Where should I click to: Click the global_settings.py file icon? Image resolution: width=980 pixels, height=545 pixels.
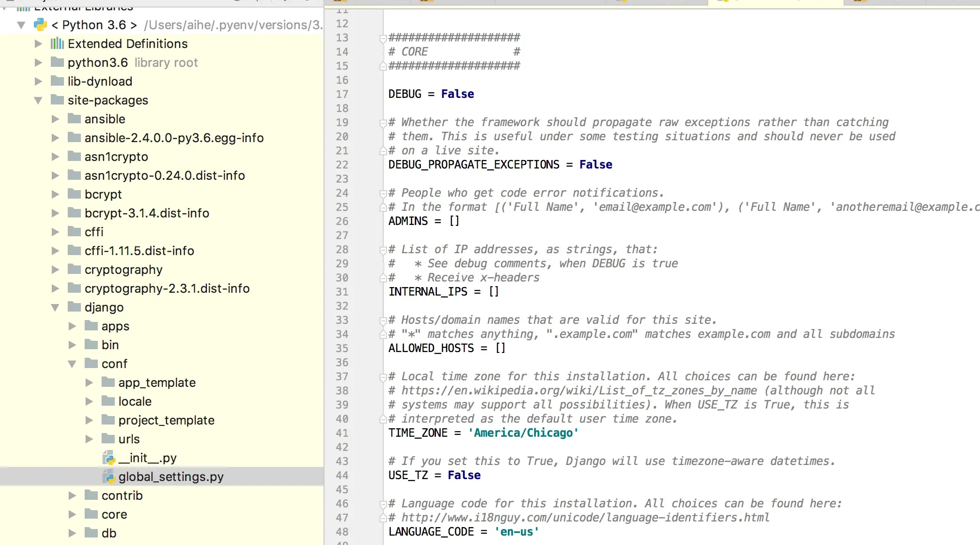point(109,476)
